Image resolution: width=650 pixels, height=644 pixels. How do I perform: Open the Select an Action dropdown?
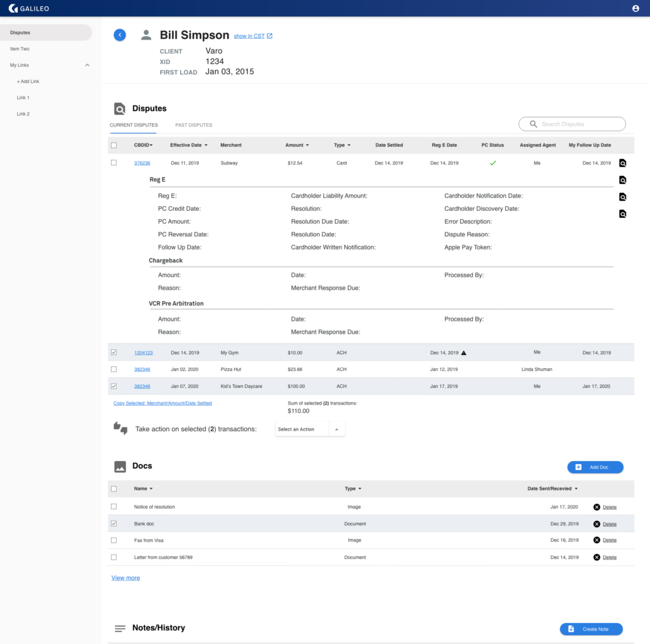tap(310, 429)
